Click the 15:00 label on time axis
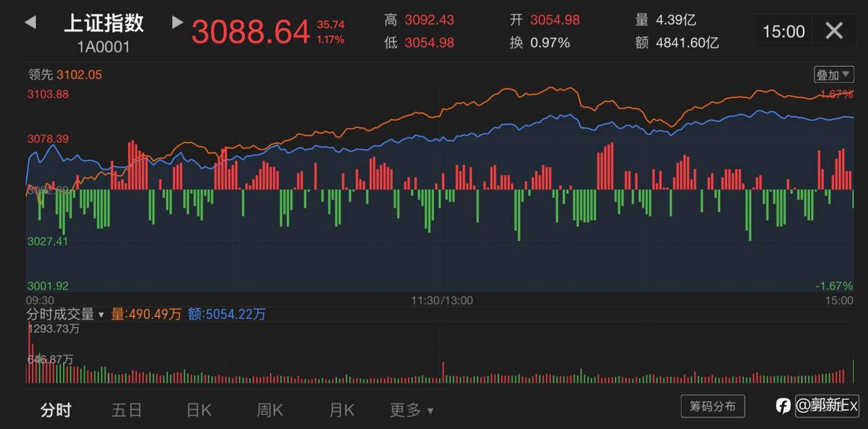This screenshot has width=868, height=429. 840,300
